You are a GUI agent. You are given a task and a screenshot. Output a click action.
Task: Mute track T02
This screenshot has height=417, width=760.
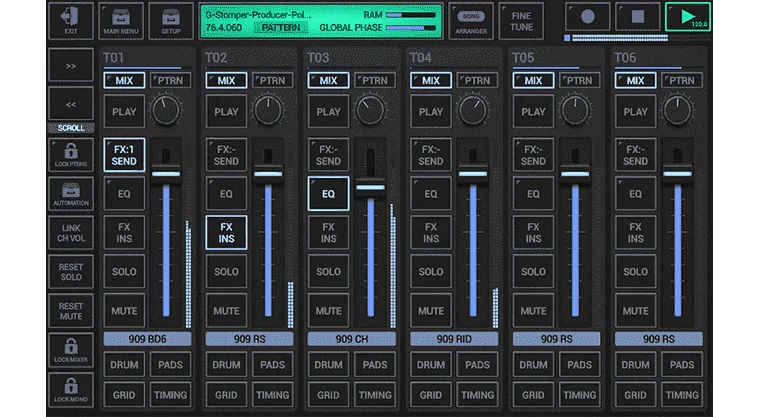pos(226,311)
